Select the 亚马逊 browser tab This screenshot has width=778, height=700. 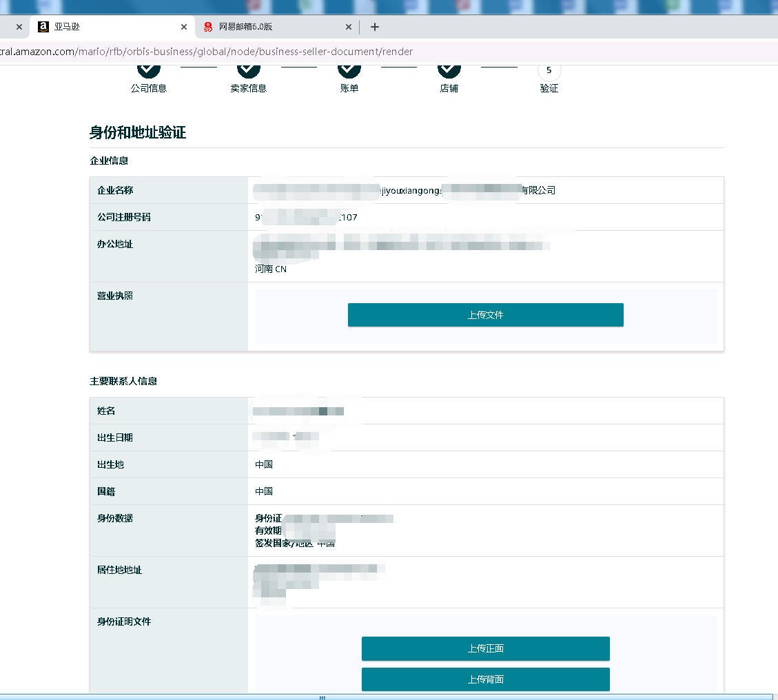(103, 27)
